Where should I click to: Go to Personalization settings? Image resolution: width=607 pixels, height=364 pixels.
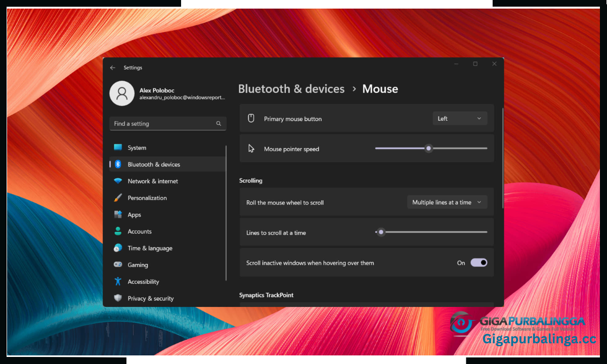click(x=167, y=198)
